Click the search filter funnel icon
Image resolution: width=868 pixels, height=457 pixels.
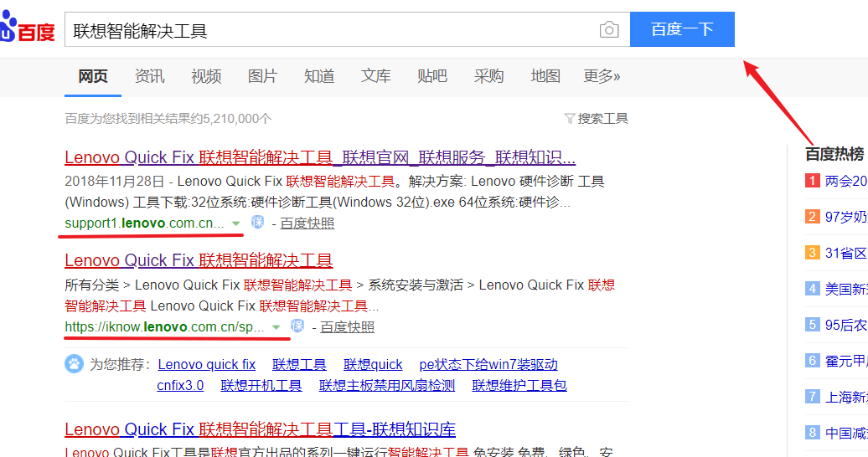click(x=570, y=118)
